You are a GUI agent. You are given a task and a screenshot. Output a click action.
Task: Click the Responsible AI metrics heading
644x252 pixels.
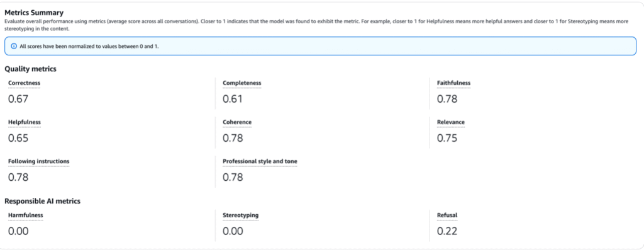point(42,202)
